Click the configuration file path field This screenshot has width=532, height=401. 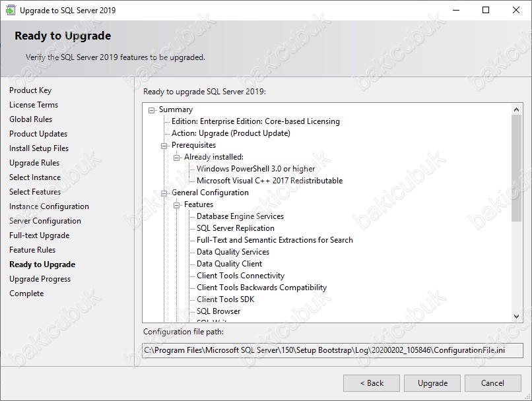pyautogui.click(x=333, y=350)
